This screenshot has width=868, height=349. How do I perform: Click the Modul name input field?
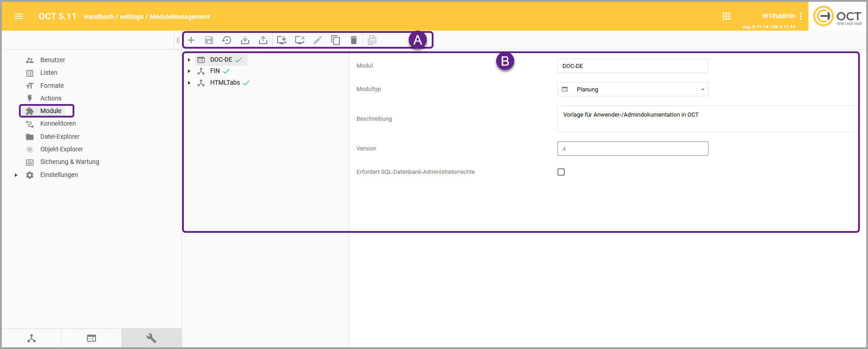tap(632, 66)
